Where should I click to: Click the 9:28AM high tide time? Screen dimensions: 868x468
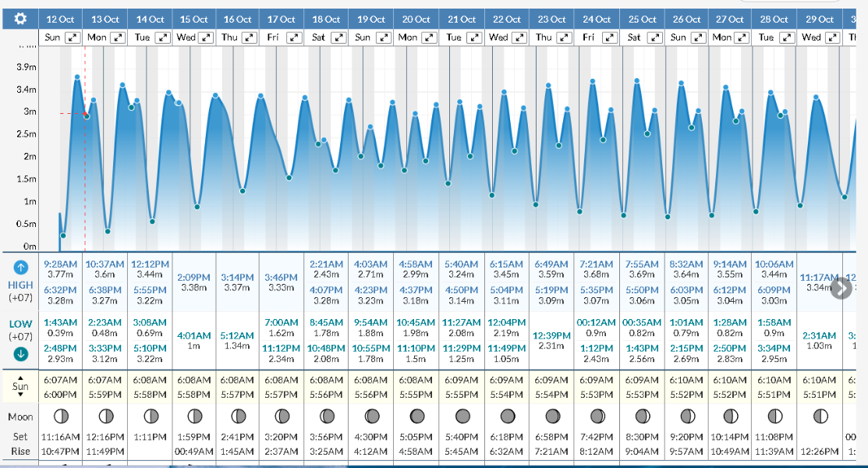coord(60,264)
